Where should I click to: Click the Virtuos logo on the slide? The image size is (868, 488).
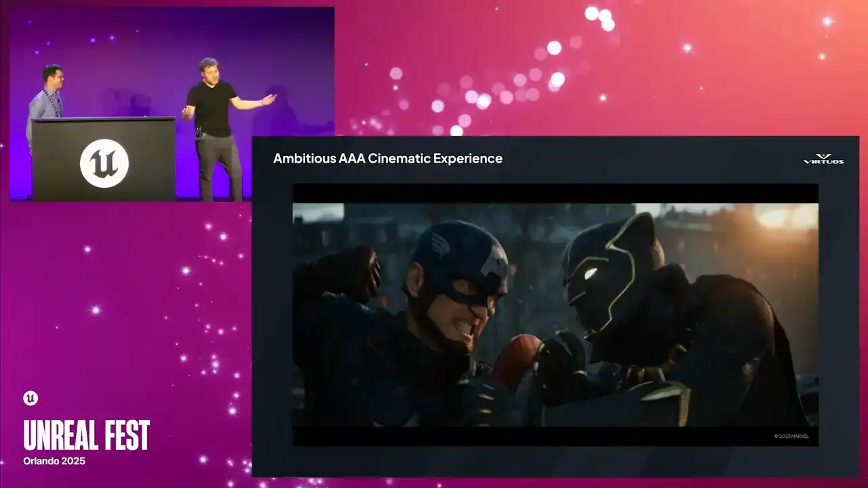click(x=823, y=159)
